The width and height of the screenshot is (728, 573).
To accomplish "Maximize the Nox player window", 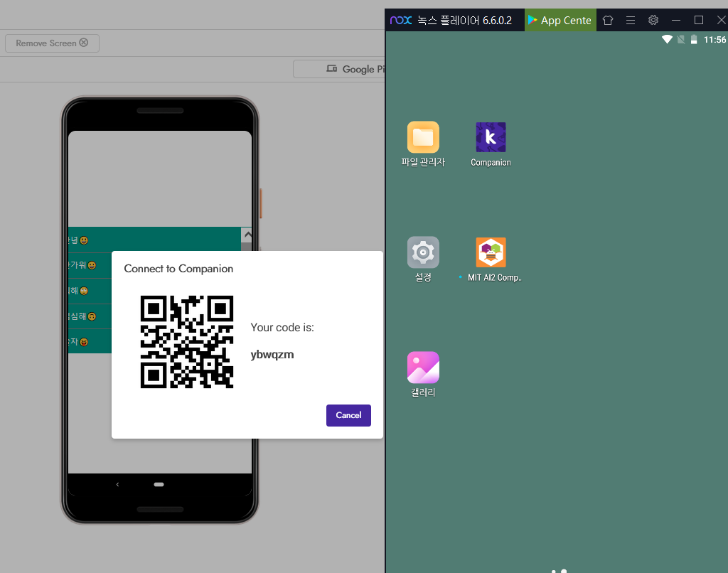I will click(x=699, y=20).
